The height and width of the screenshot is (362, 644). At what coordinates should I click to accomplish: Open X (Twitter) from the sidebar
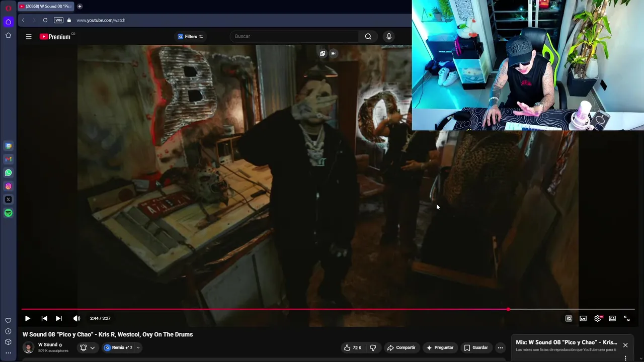click(8, 200)
